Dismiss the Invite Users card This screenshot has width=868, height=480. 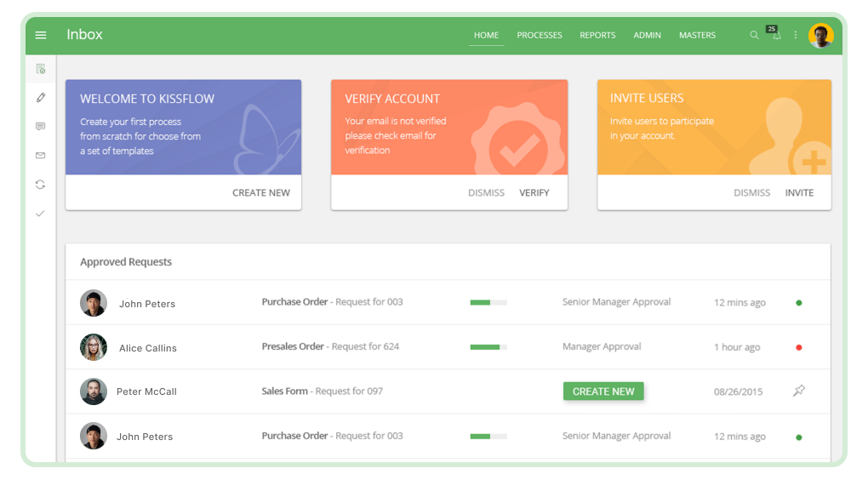pos(751,192)
